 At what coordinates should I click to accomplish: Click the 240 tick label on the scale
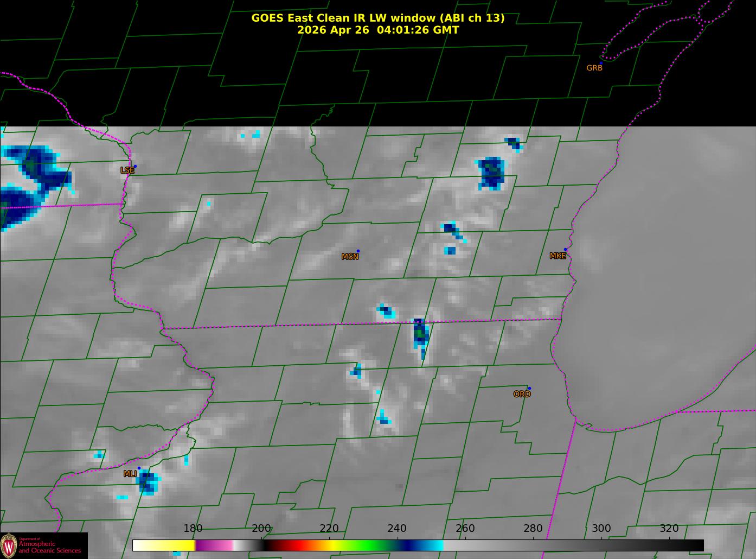[x=397, y=528]
